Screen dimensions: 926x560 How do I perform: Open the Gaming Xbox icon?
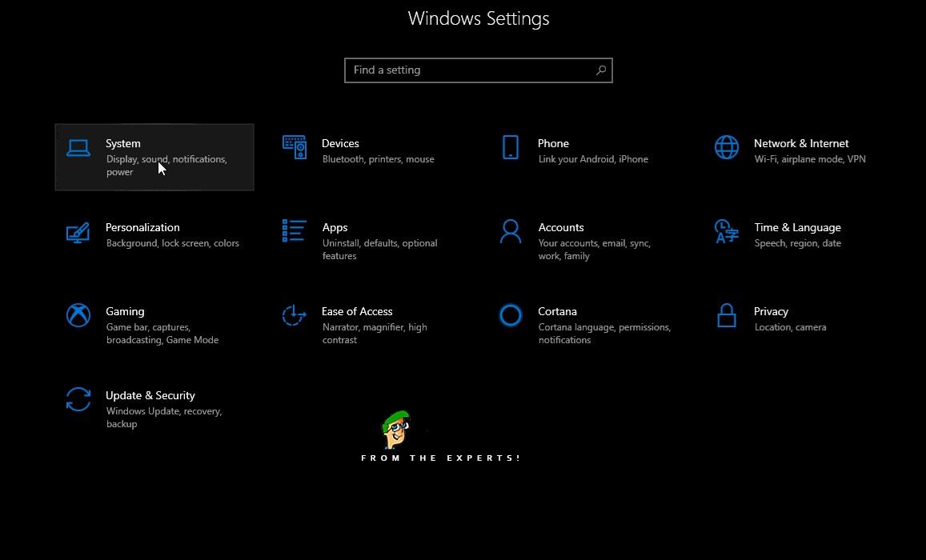click(78, 315)
